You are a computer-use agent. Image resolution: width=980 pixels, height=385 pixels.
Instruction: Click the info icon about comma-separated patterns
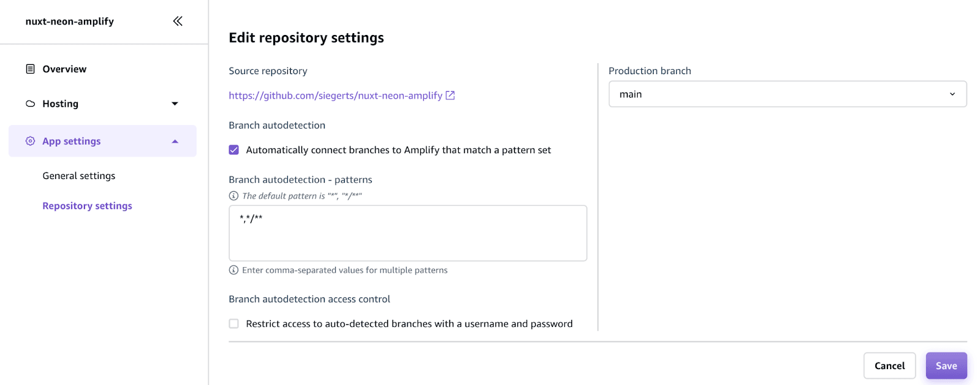[x=233, y=270]
